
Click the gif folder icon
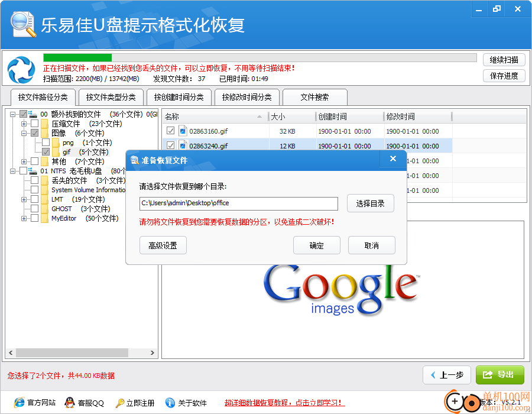point(56,152)
